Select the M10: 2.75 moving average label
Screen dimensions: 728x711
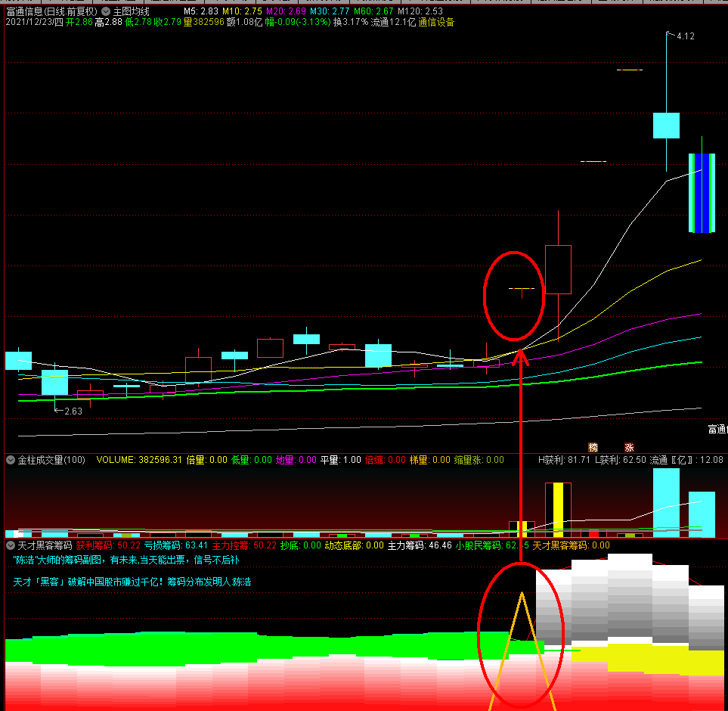(242, 11)
